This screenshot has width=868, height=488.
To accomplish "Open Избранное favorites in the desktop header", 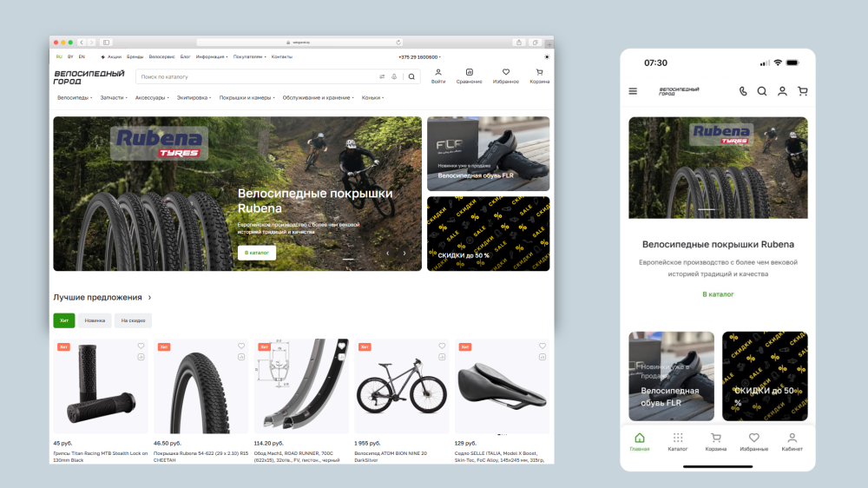I will (x=506, y=76).
